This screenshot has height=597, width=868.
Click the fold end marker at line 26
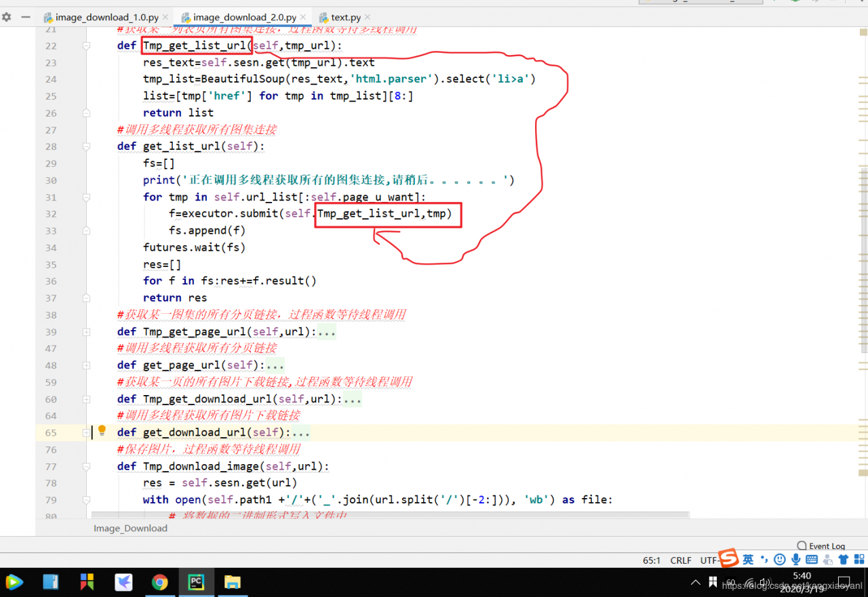(x=86, y=113)
